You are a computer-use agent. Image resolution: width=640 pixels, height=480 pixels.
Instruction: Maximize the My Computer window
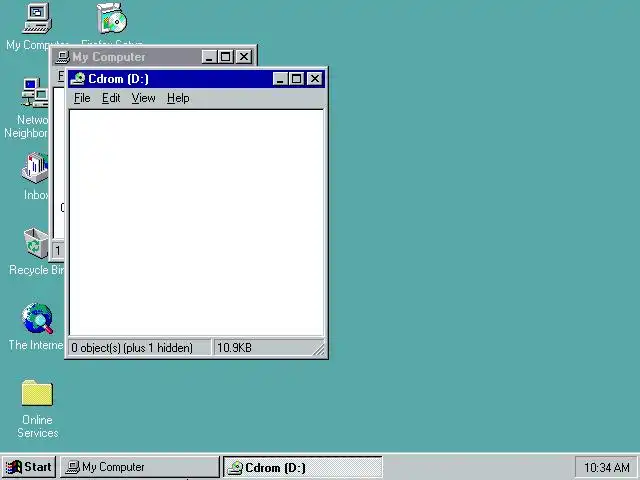pos(225,57)
